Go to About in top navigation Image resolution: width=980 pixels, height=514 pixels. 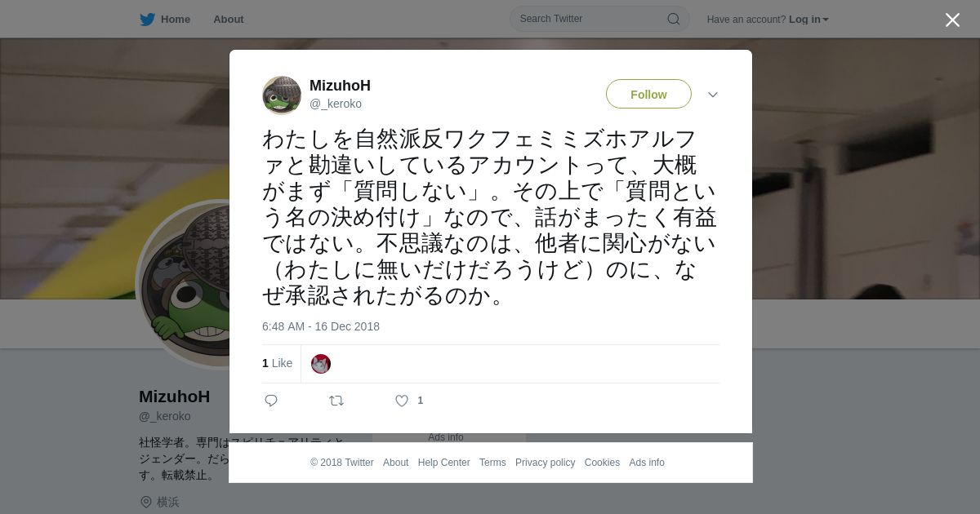[229, 20]
